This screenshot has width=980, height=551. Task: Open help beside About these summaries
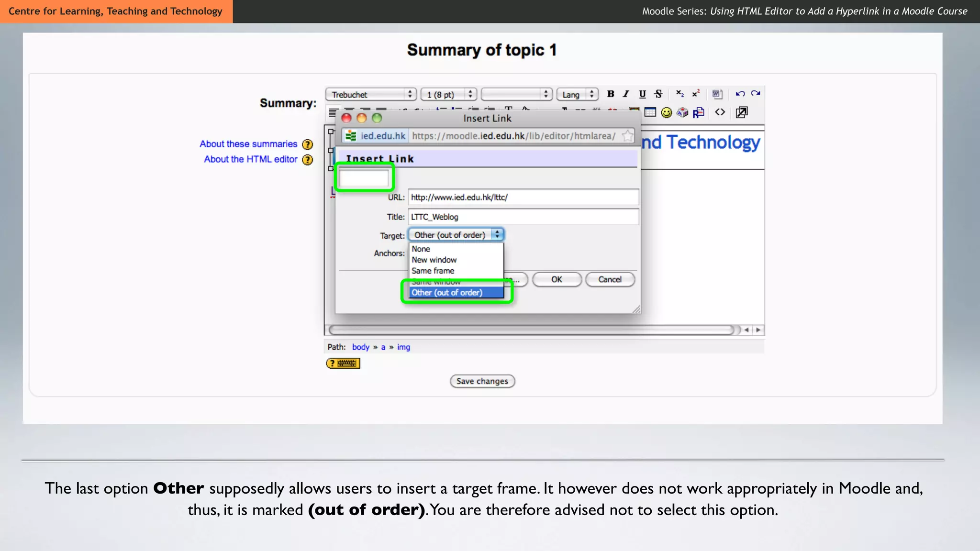pos(308,144)
